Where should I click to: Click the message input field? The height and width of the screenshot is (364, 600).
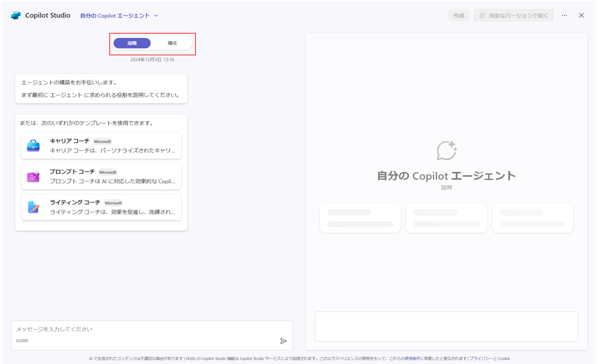(x=152, y=335)
